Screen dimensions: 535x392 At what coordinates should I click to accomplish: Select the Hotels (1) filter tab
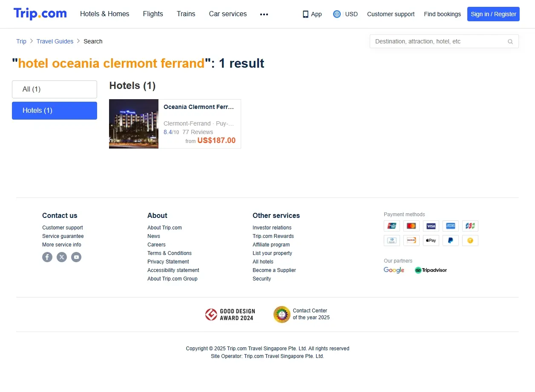[x=55, y=111]
